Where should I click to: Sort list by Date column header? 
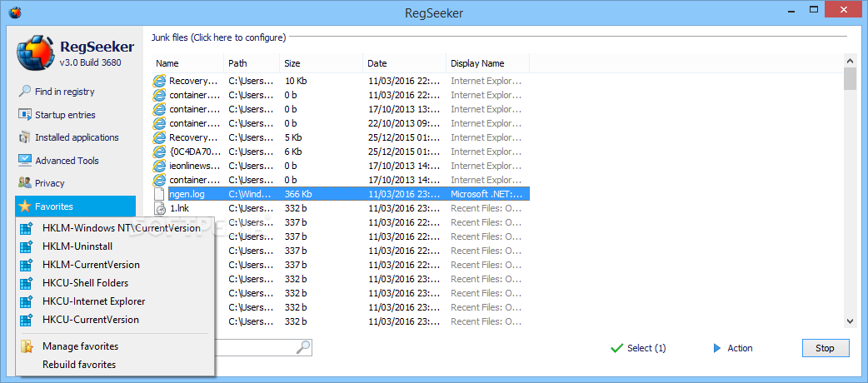(405, 63)
